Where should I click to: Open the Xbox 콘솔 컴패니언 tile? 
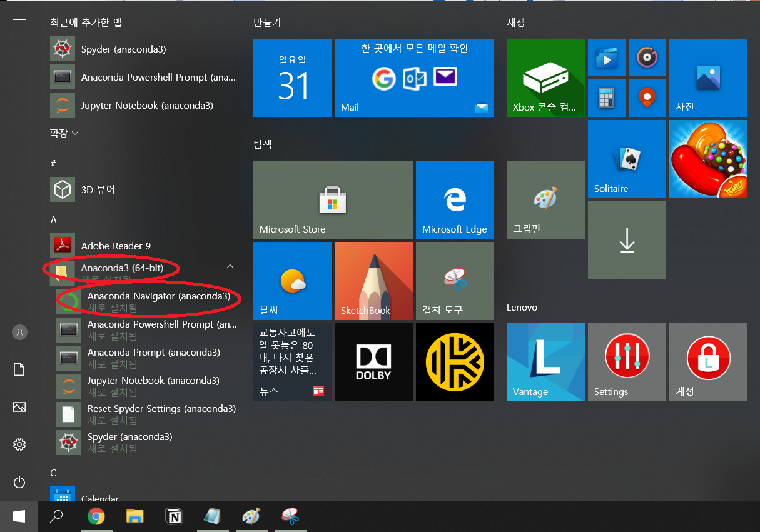pyautogui.click(x=545, y=78)
